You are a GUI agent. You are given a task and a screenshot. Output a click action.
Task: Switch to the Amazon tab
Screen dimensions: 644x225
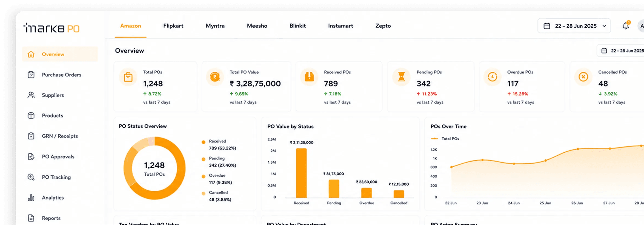tap(131, 26)
